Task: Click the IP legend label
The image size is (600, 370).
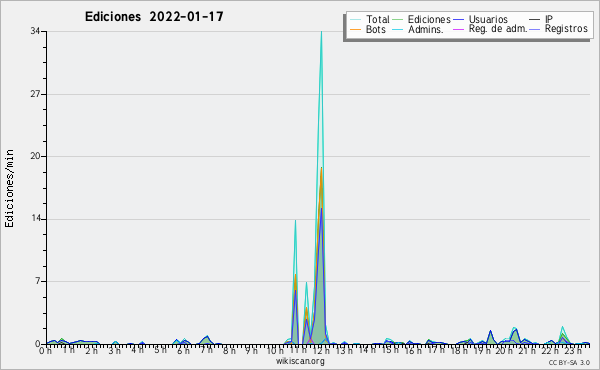Action: coord(549,19)
